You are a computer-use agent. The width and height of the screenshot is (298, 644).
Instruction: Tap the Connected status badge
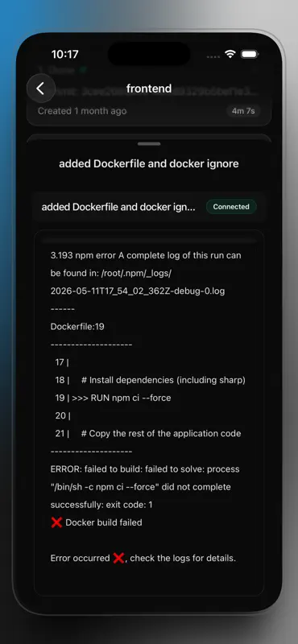pyautogui.click(x=231, y=207)
